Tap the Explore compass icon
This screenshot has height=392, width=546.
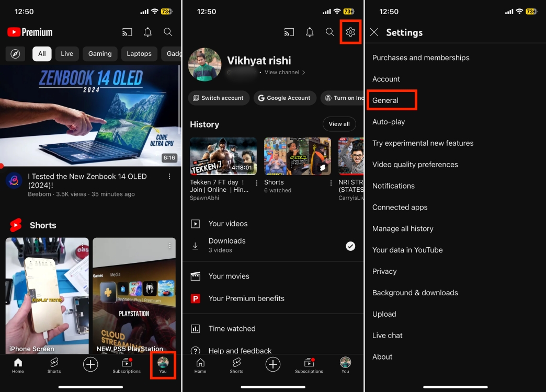click(15, 53)
